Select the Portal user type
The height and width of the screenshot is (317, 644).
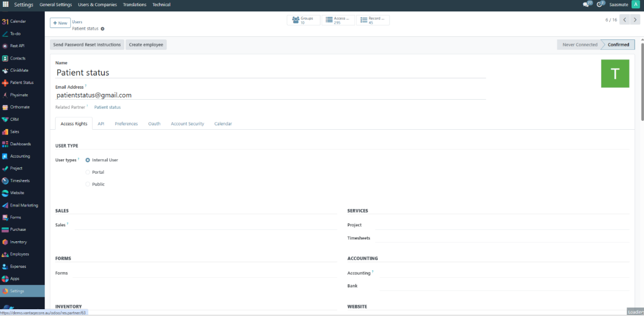pos(88,172)
